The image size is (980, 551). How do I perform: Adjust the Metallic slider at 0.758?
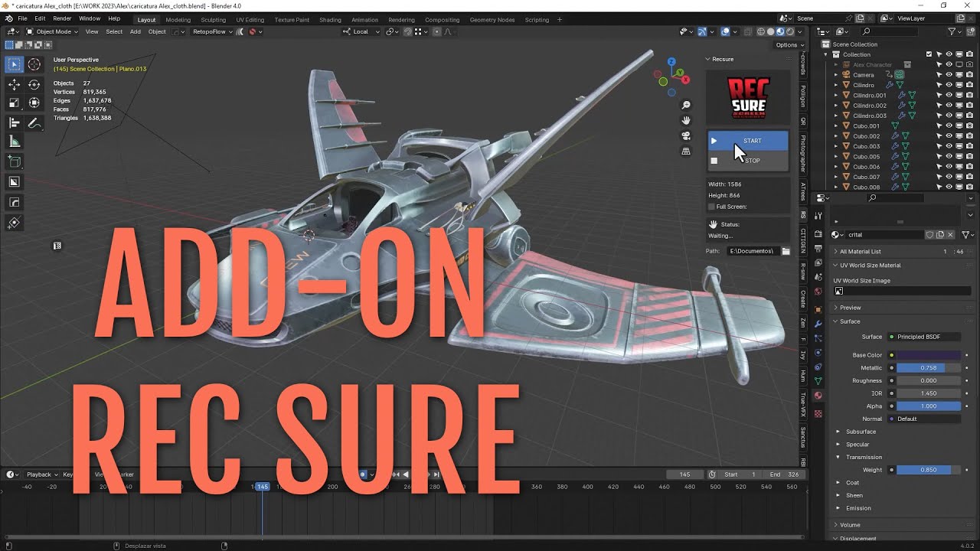(x=929, y=368)
